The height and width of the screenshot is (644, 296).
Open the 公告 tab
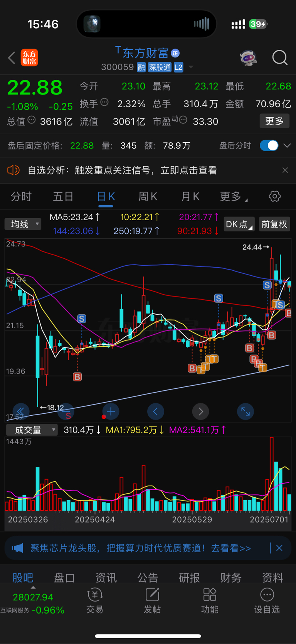point(148,577)
